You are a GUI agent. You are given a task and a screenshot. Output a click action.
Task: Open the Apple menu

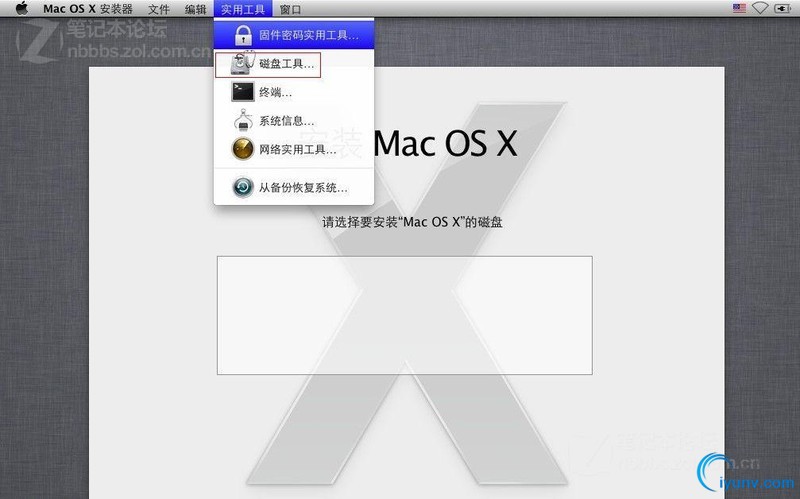click(x=21, y=8)
